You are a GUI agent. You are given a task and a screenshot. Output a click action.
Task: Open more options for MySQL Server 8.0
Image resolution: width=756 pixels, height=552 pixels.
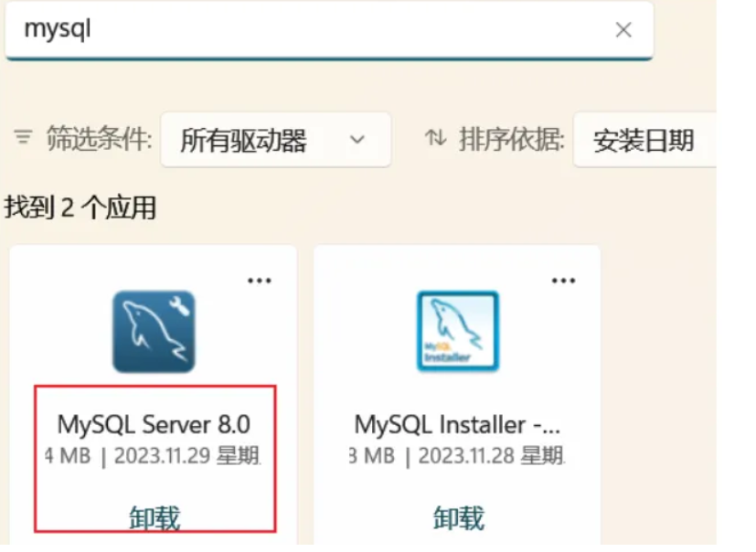(260, 281)
